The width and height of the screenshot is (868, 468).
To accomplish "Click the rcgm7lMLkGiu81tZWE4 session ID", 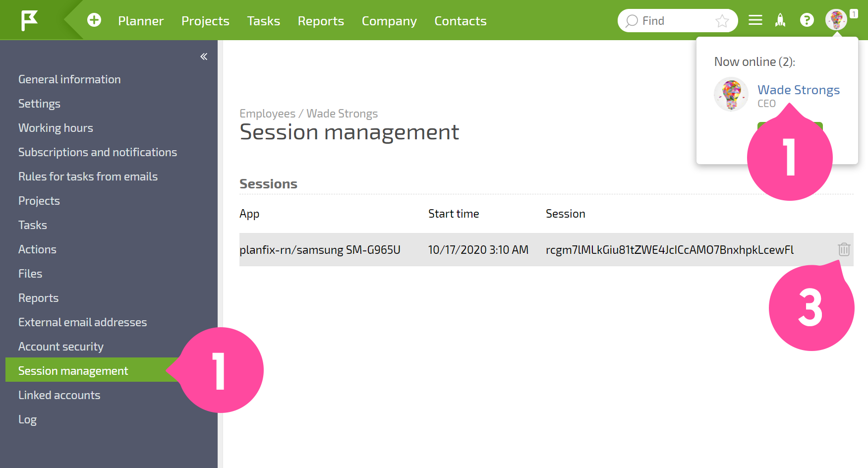I will pyautogui.click(x=670, y=249).
